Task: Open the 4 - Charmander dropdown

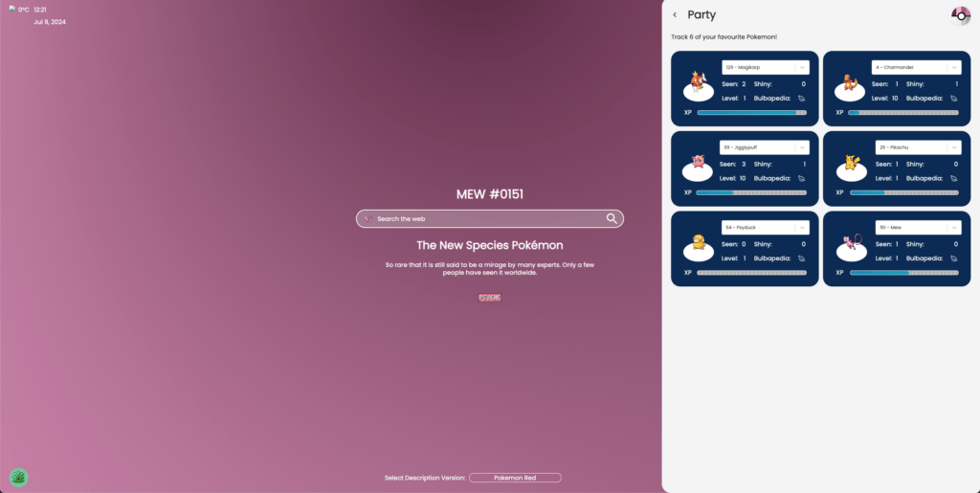Action: (916, 67)
